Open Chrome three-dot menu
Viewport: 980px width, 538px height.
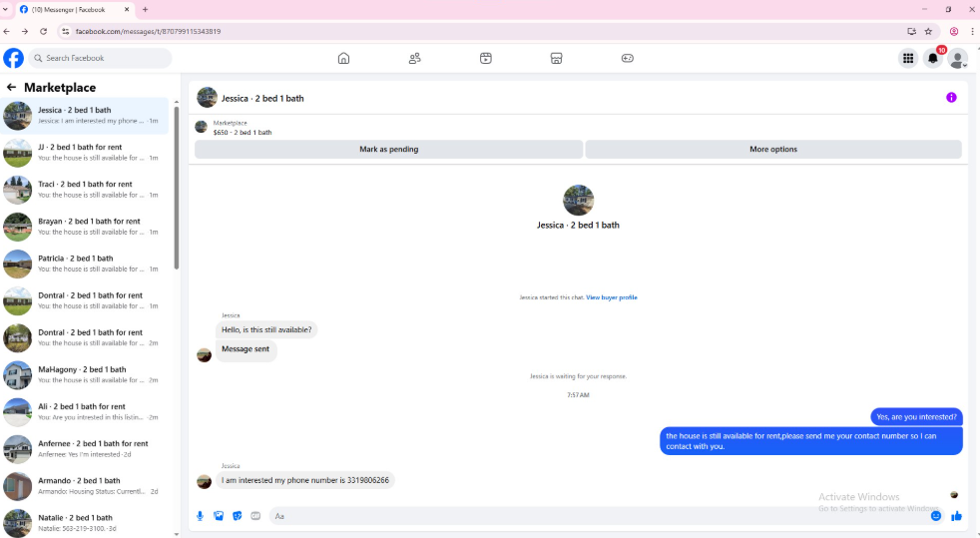[972, 31]
